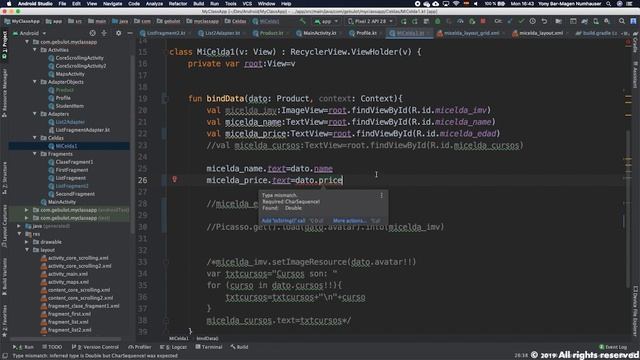Open the Analyze menu
This screenshot has width=640, height=360.
tap(154, 4)
